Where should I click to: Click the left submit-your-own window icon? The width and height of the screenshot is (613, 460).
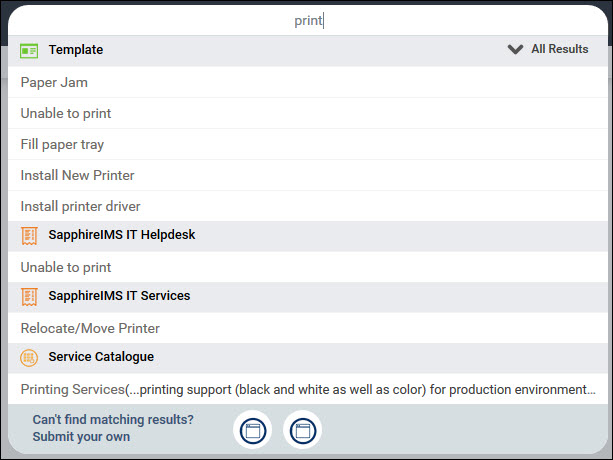[252, 431]
